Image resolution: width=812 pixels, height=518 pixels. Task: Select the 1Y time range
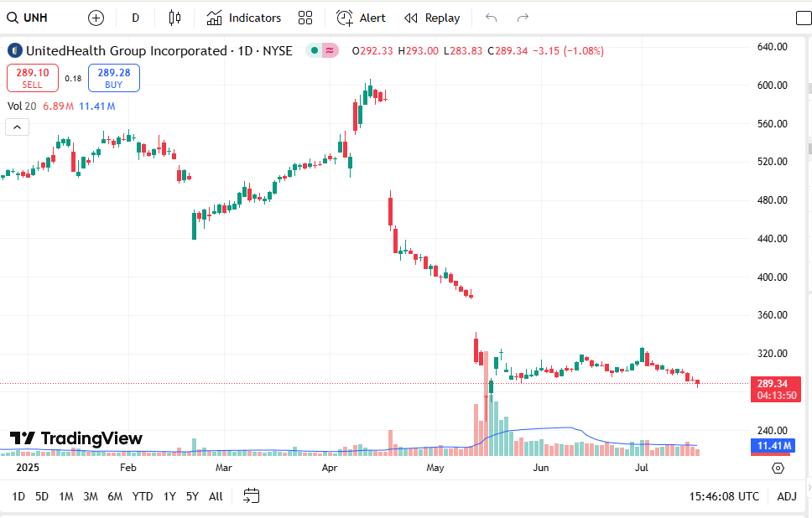tap(169, 497)
